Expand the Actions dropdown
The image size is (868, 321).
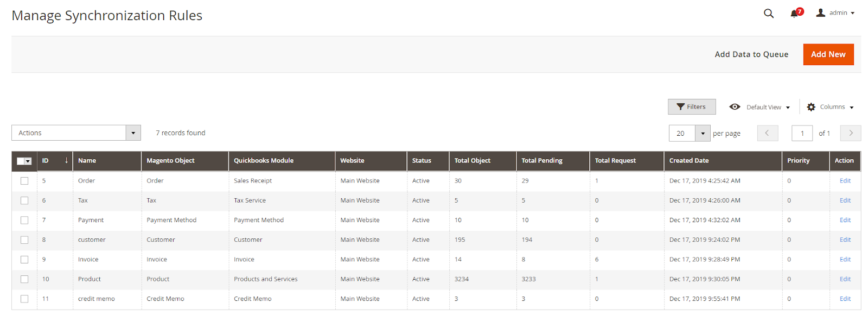[x=133, y=133]
